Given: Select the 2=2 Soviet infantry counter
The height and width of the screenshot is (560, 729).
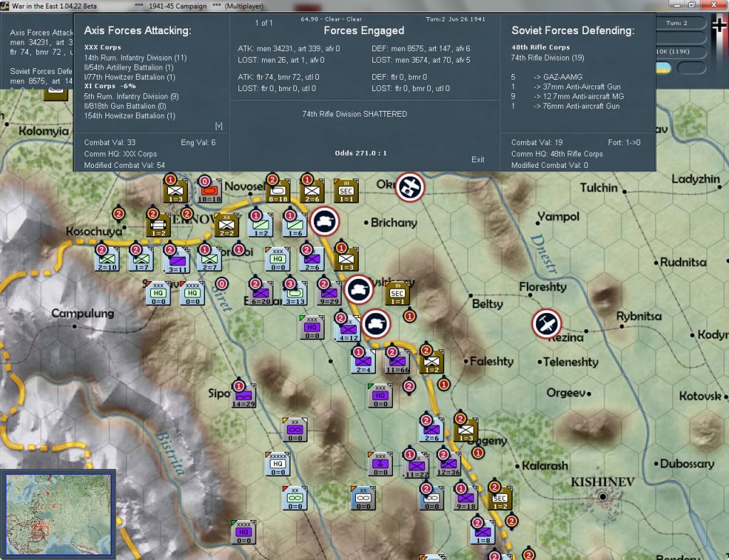Looking at the screenshot, I should [x=227, y=226].
